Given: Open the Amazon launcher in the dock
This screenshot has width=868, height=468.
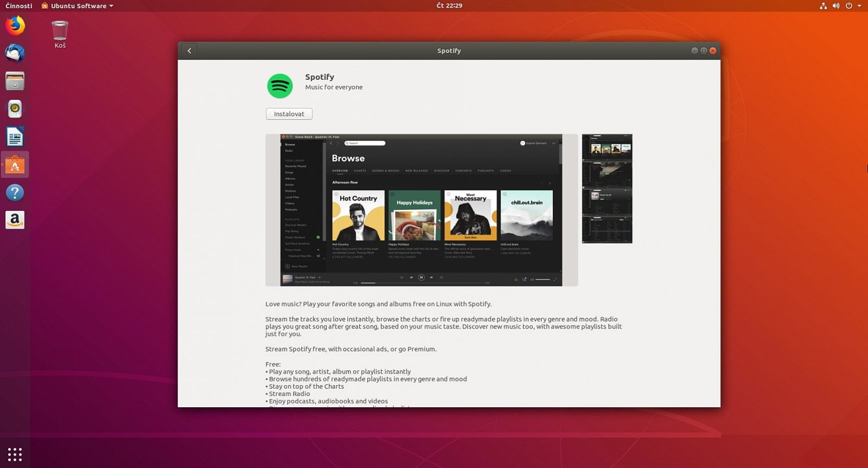Looking at the screenshot, I should point(15,220).
